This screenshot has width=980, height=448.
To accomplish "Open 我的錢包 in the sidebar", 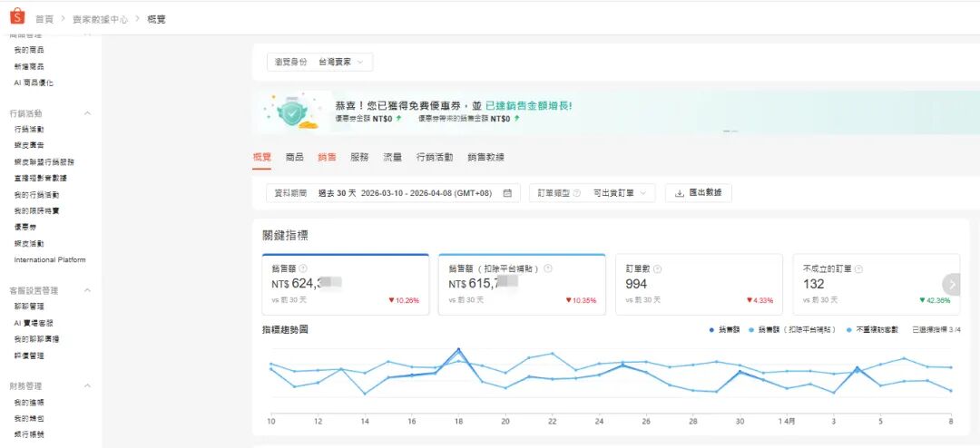I will pyautogui.click(x=29, y=419).
